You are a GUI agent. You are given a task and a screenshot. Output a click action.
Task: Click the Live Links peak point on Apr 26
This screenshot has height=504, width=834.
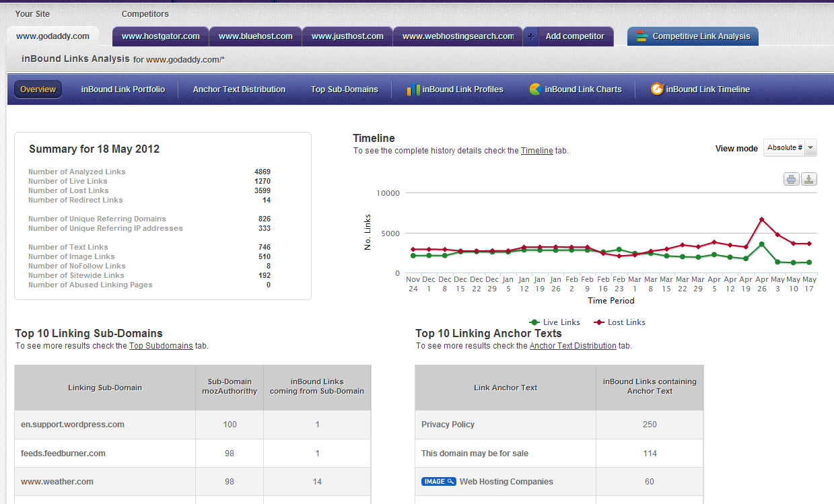(x=761, y=244)
